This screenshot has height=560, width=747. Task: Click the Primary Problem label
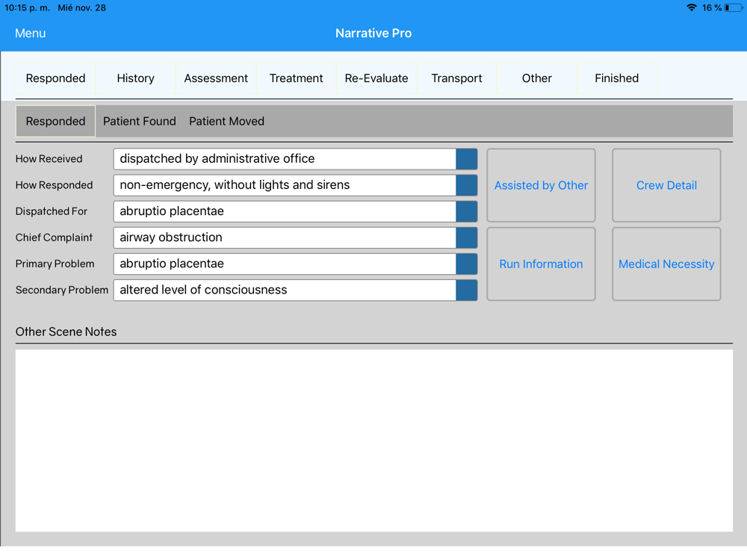click(x=55, y=264)
